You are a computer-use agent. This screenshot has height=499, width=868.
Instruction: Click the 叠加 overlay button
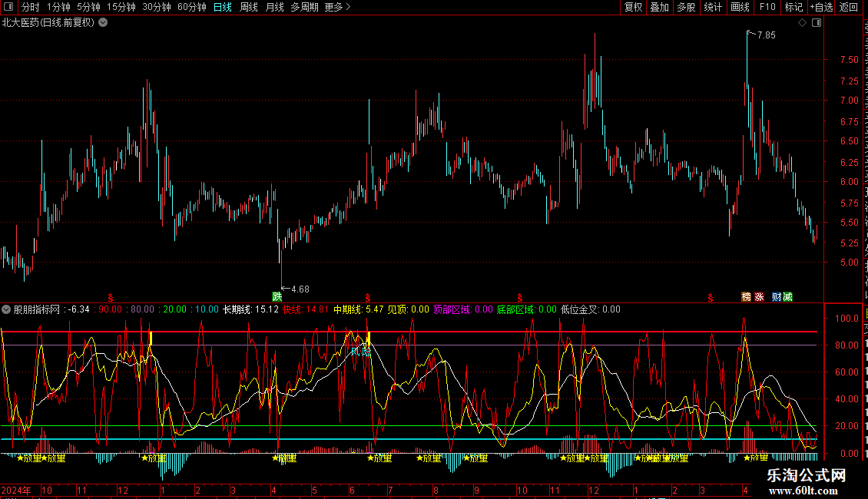pos(660,7)
